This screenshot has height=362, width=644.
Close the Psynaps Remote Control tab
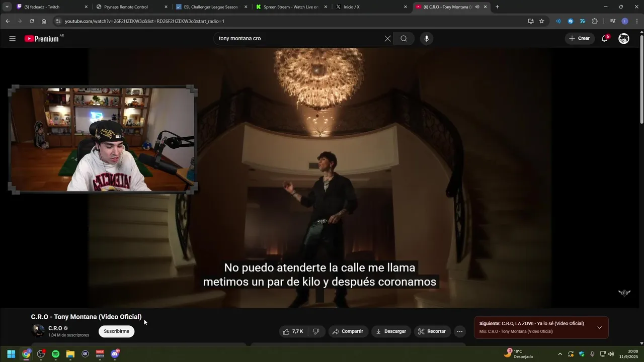[x=166, y=7]
